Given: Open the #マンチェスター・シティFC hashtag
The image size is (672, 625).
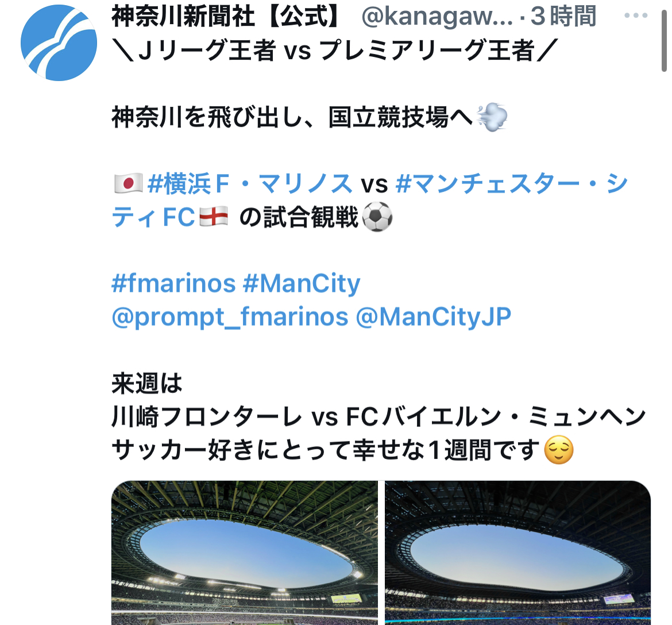Looking at the screenshot, I should 369,200.
